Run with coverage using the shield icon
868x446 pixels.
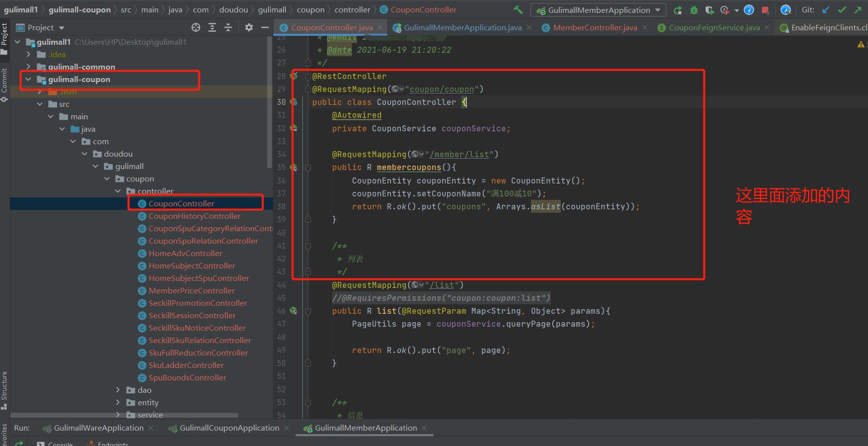click(x=709, y=10)
